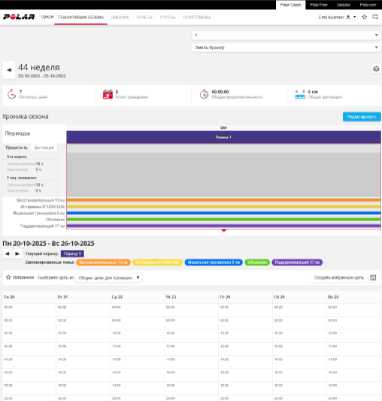Open the favorite target selection dropdown
This screenshot has width=382, height=401.
click(x=109, y=278)
